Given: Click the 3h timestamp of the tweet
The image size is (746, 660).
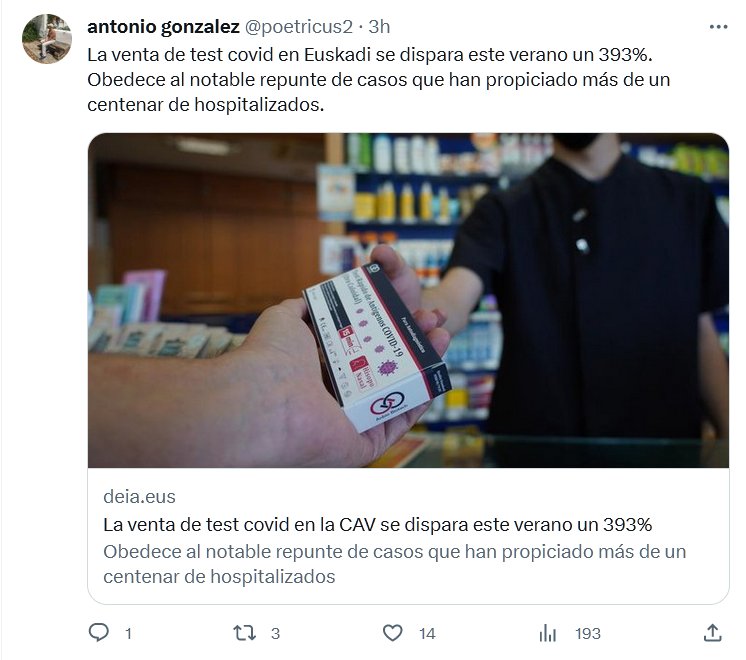Looking at the screenshot, I should pyautogui.click(x=379, y=27).
